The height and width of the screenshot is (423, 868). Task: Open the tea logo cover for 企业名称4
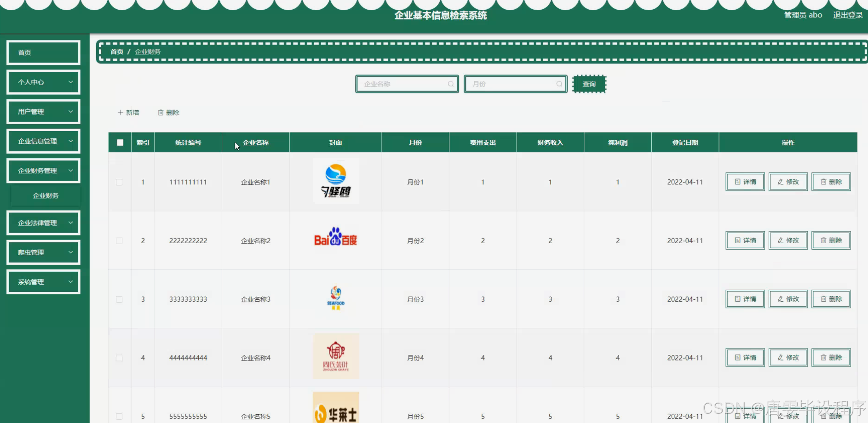tap(336, 356)
